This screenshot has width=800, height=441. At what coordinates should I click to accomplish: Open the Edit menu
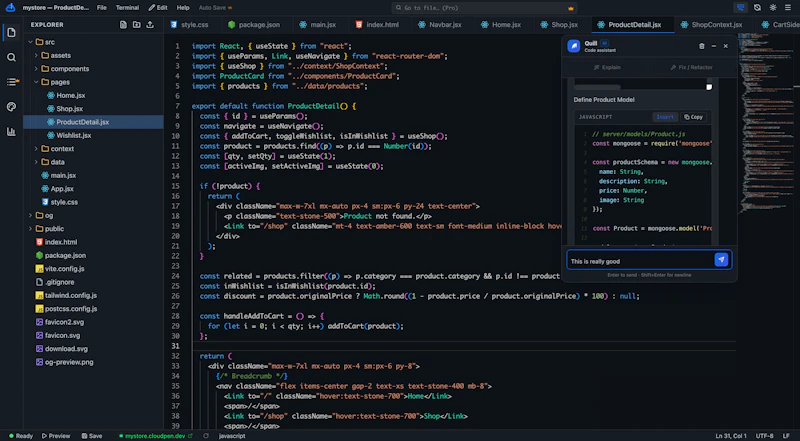pos(158,8)
